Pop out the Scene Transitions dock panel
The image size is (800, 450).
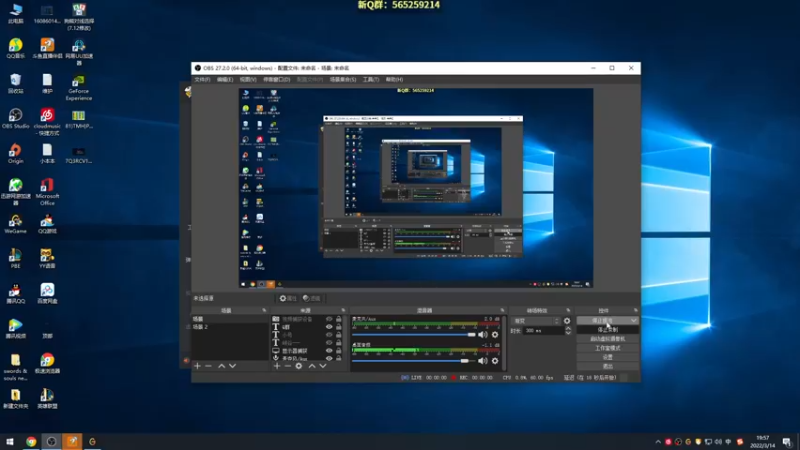click(568, 310)
